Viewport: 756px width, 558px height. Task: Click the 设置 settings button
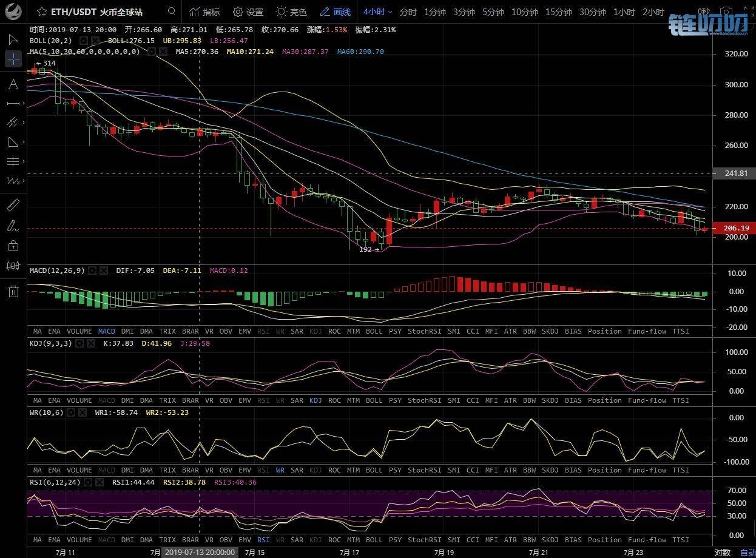point(248,12)
